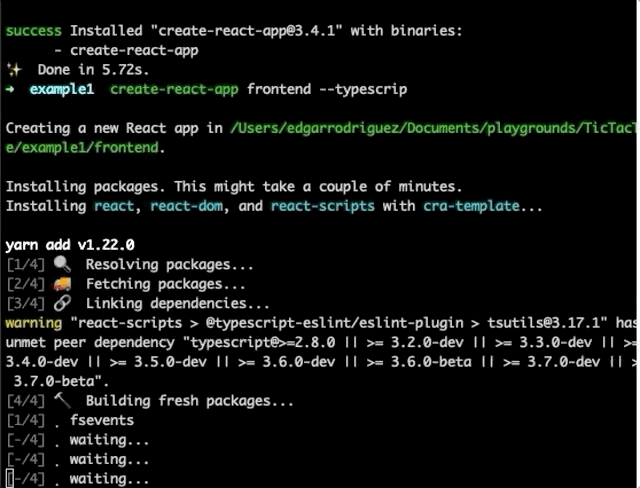Click the e/example1/frontend path continuation
This screenshot has width=640, height=488.
(82, 147)
